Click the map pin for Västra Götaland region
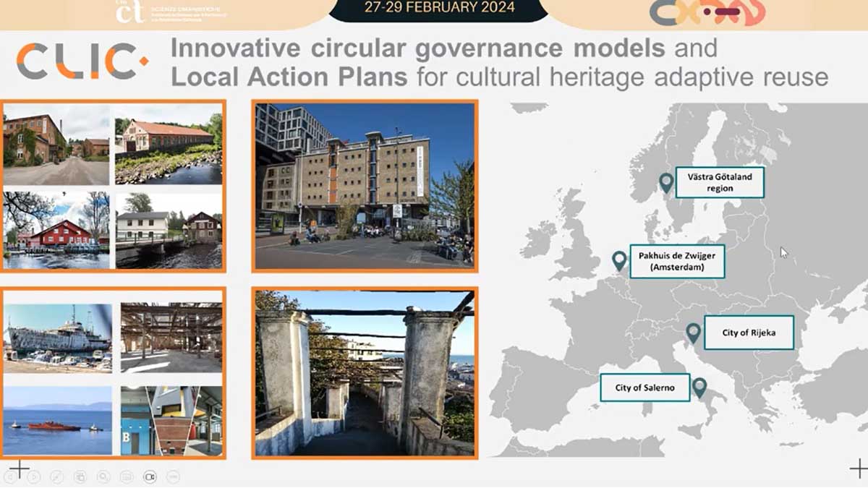Image resolution: width=868 pixels, height=488 pixels. coord(666,184)
